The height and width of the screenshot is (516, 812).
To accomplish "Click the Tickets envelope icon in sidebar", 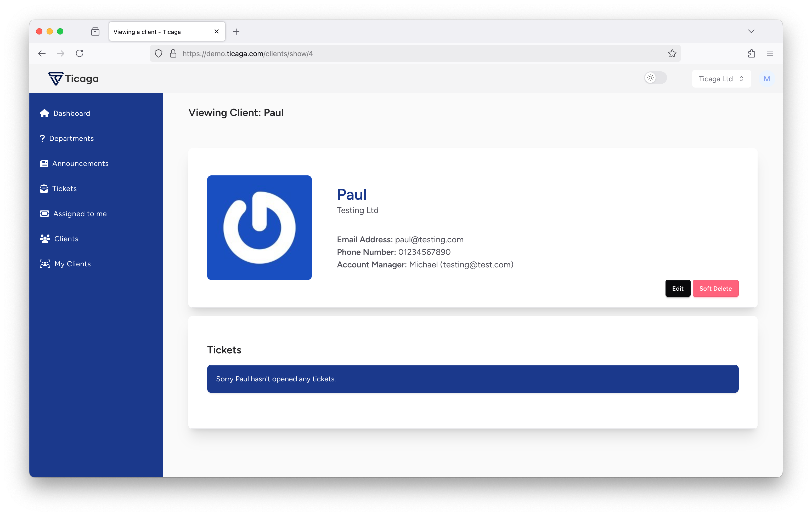I will tap(44, 188).
